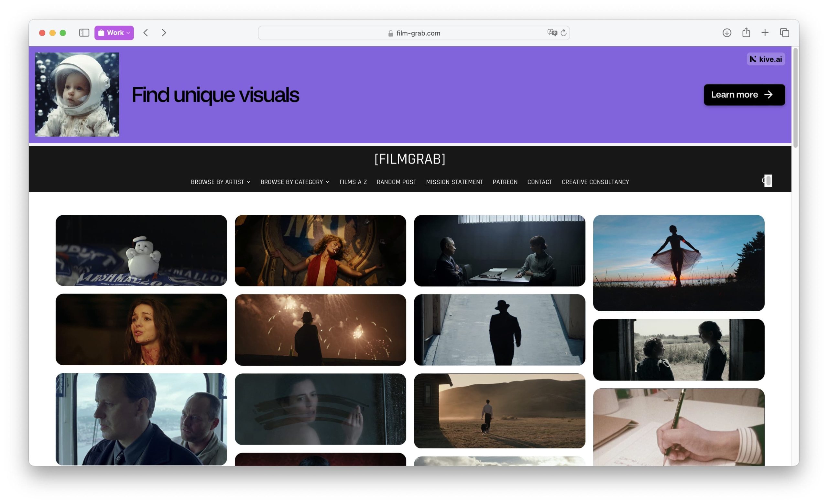The width and height of the screenshot is (828, 504).
Task: Open a new tab with plus icon
Action: coord(765,33)
